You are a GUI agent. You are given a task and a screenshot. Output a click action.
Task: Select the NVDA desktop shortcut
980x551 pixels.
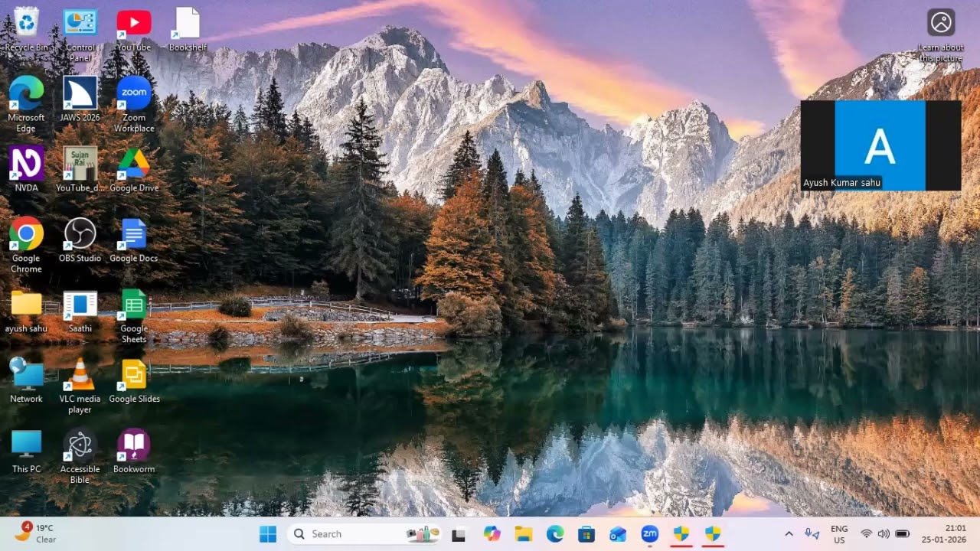[x=26, y=169]
